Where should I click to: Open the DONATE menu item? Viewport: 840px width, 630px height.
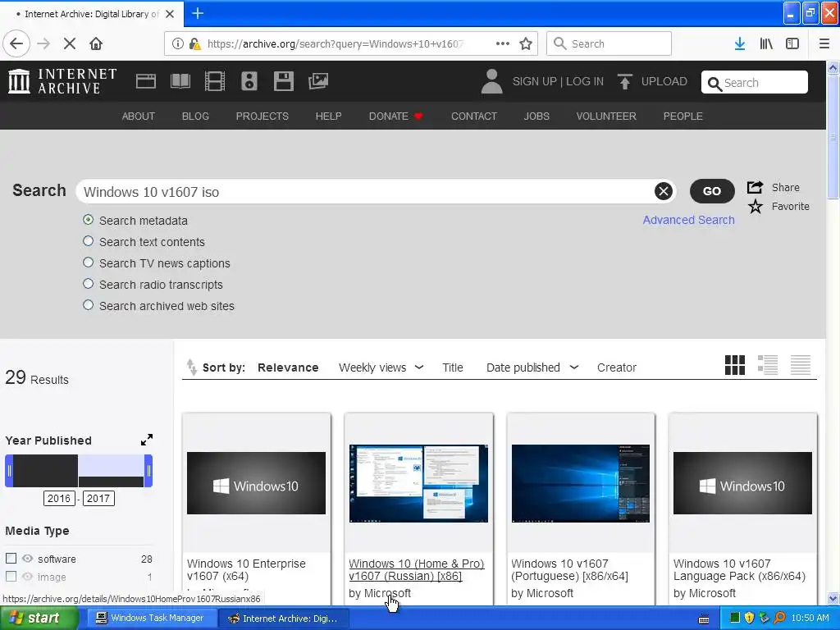point(395,116)
